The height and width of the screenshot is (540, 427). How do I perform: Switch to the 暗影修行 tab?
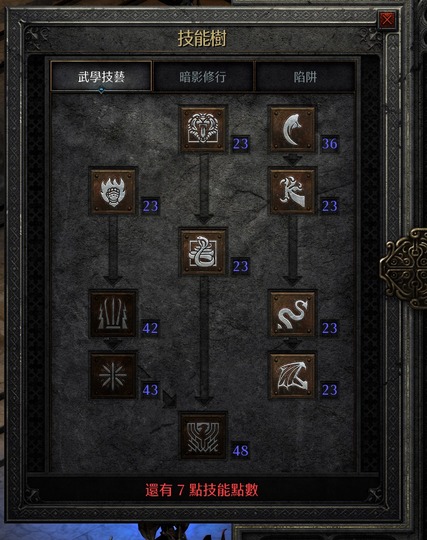tap(202, 76)
